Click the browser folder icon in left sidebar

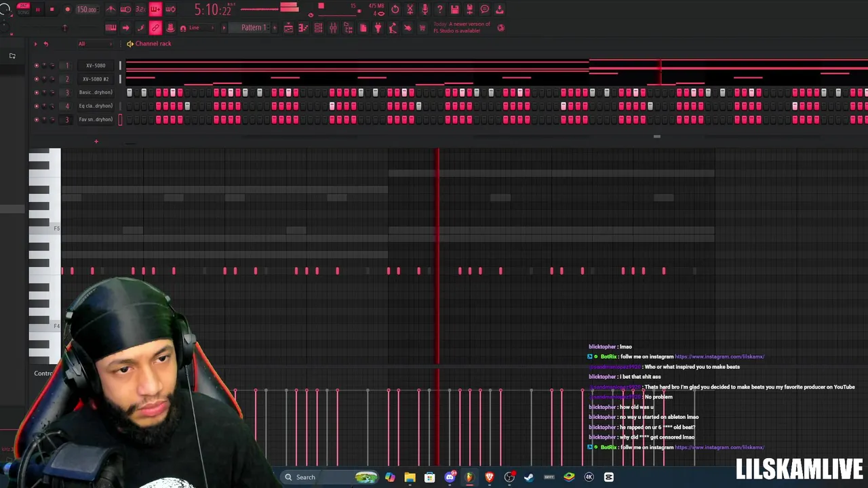pos(12,56)
